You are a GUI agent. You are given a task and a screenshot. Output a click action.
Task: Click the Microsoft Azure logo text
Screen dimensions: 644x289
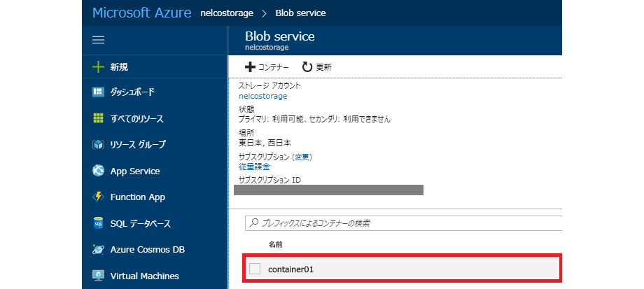(141, 13)
